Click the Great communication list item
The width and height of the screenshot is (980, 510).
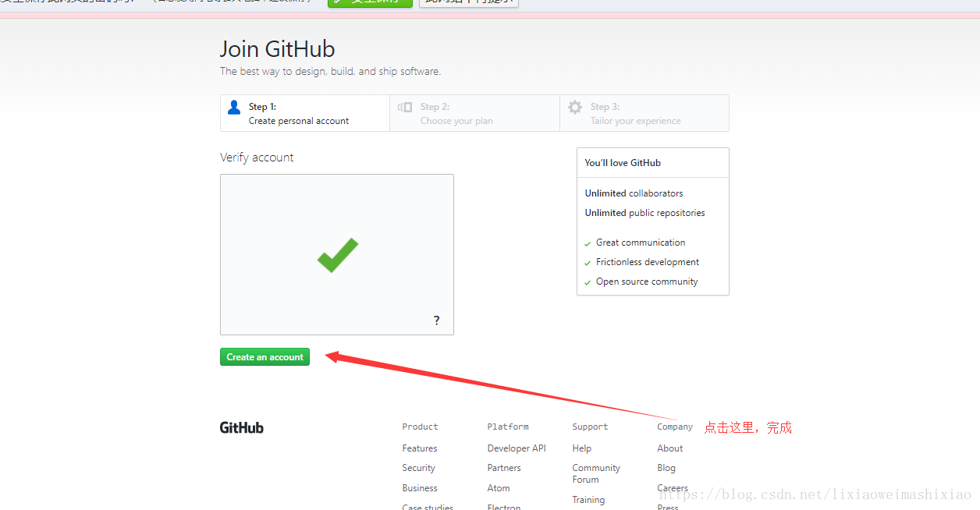641,243
